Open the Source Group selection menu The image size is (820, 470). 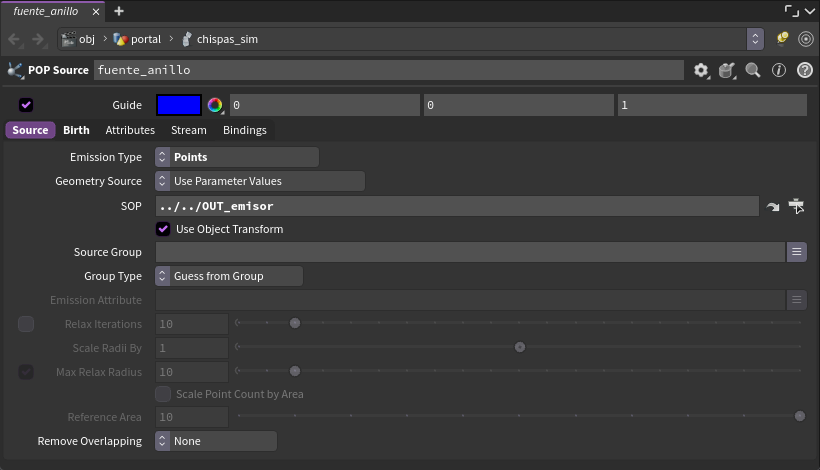click(x=796, y=252)
